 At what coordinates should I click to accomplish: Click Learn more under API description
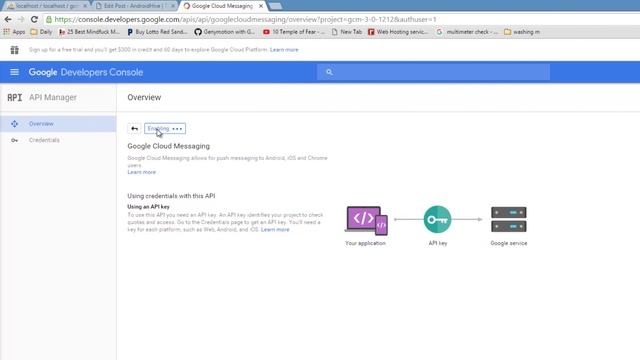142,172
